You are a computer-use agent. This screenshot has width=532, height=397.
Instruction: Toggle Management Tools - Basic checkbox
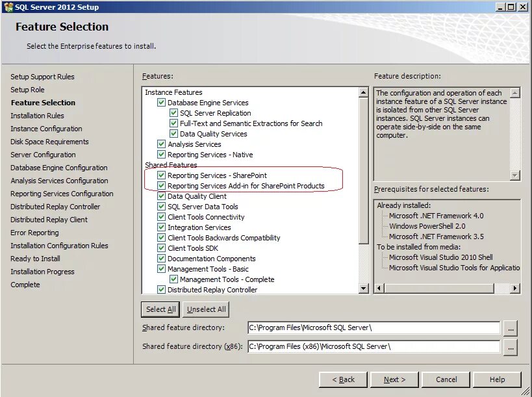tap(161, 269)
